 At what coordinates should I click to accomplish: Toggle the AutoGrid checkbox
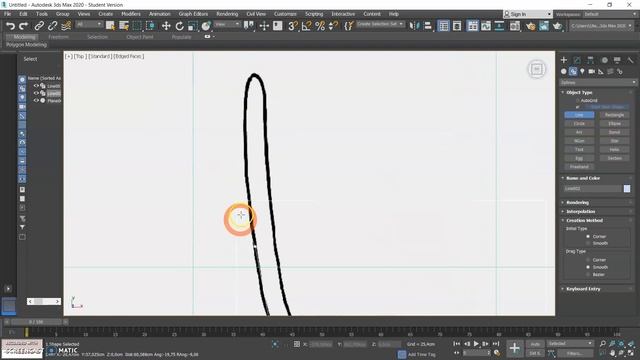point(578,100)
